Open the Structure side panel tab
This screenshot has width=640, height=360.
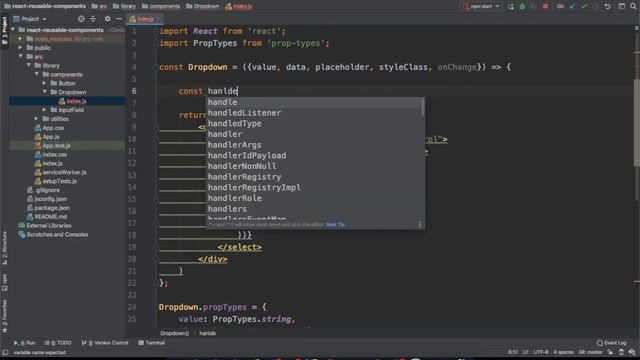(4, 248)
